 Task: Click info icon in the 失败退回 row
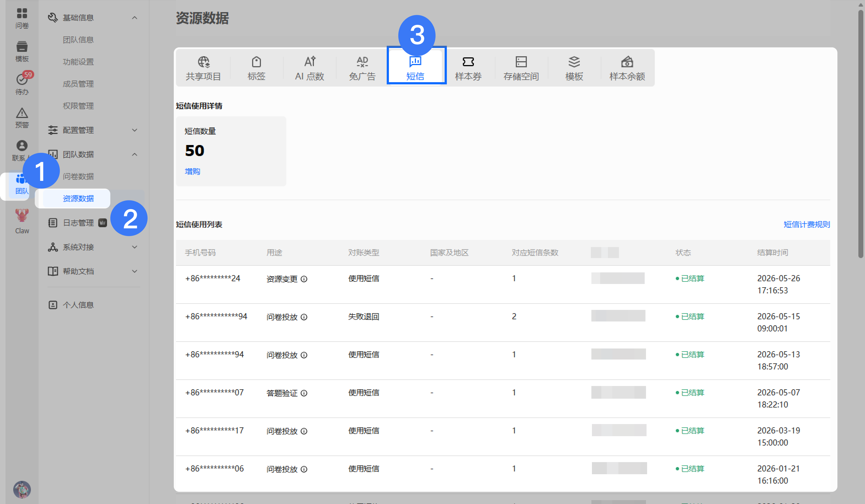[x=304, y=317]
